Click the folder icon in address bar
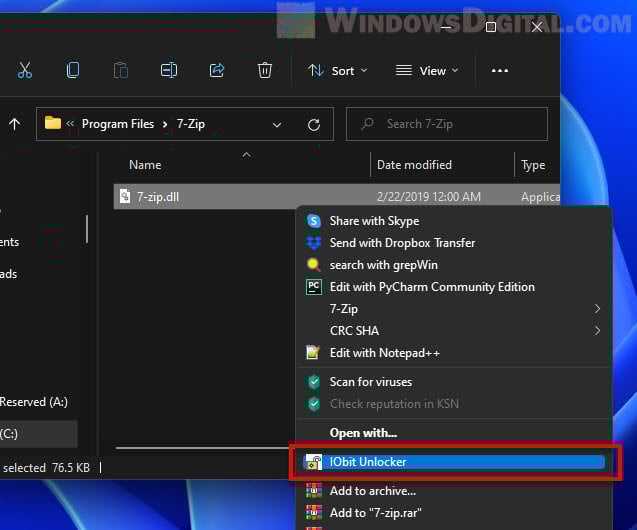The width and height of the screenshot is (637, 530). (53, 123)
